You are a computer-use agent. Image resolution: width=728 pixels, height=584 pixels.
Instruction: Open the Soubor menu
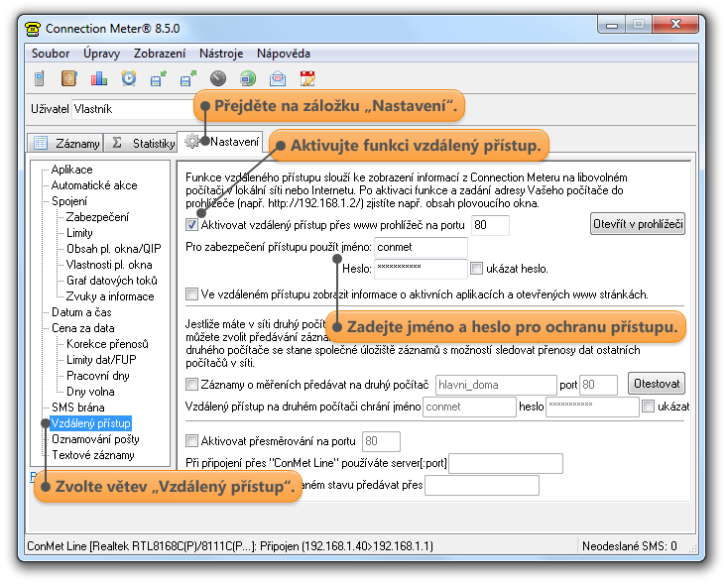(x=51, y=54)
